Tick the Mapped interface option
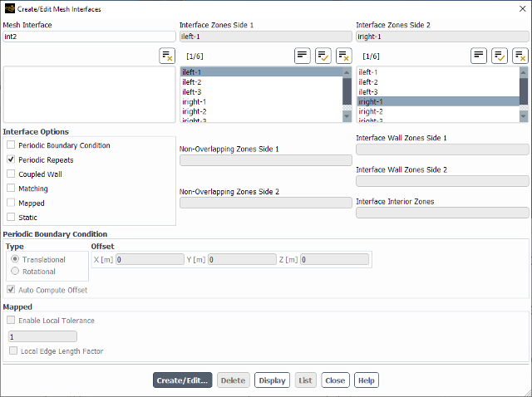Screen dimensions: 532x397 [11, 203]
